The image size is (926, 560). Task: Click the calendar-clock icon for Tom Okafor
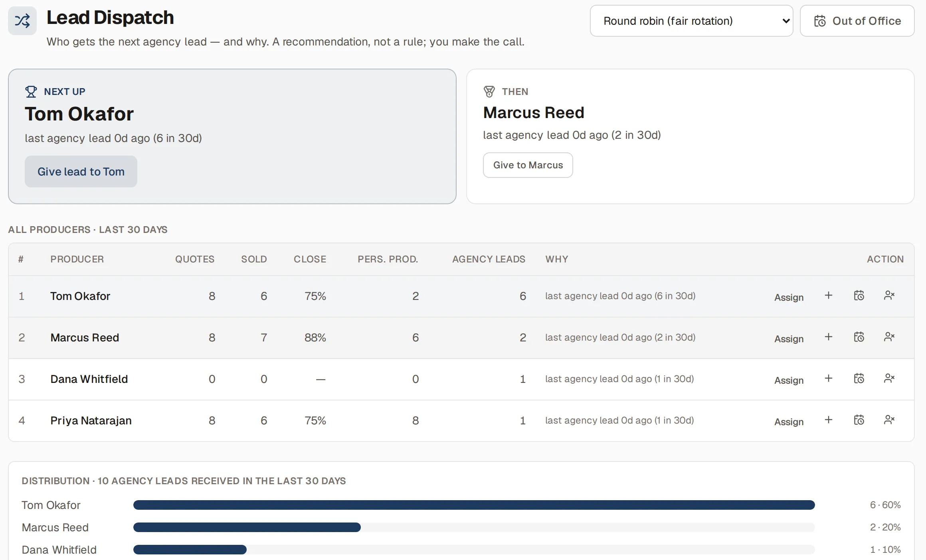pyautogui.click(x=859, y=296)
